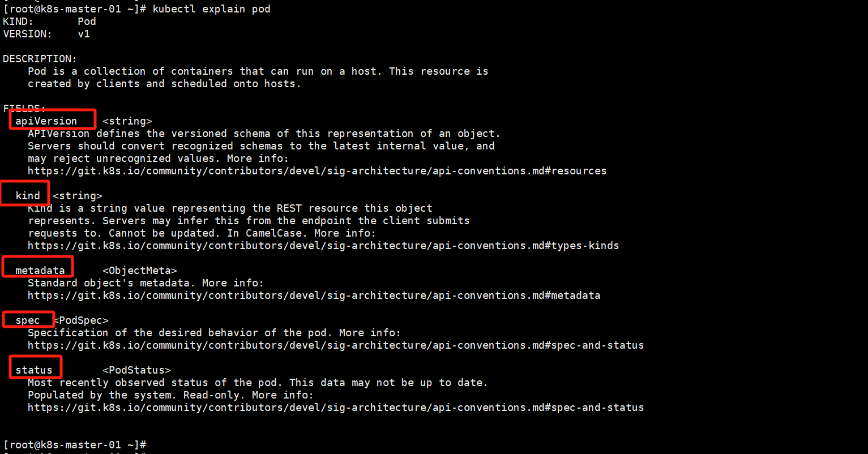Screen dimensions: 868x454
Task: Open the spec-and-status URL under PodSpec
Action: [x=335, y=345]
